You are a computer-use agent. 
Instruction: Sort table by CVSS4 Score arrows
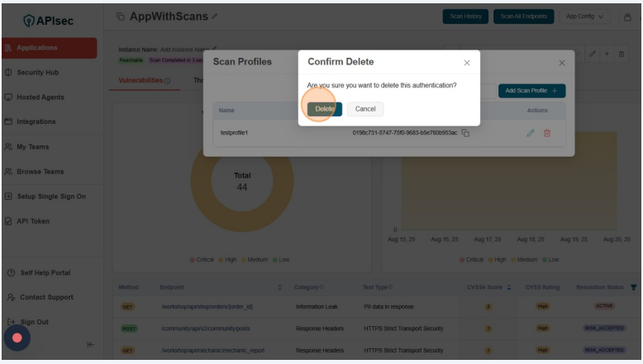(509, 287)
